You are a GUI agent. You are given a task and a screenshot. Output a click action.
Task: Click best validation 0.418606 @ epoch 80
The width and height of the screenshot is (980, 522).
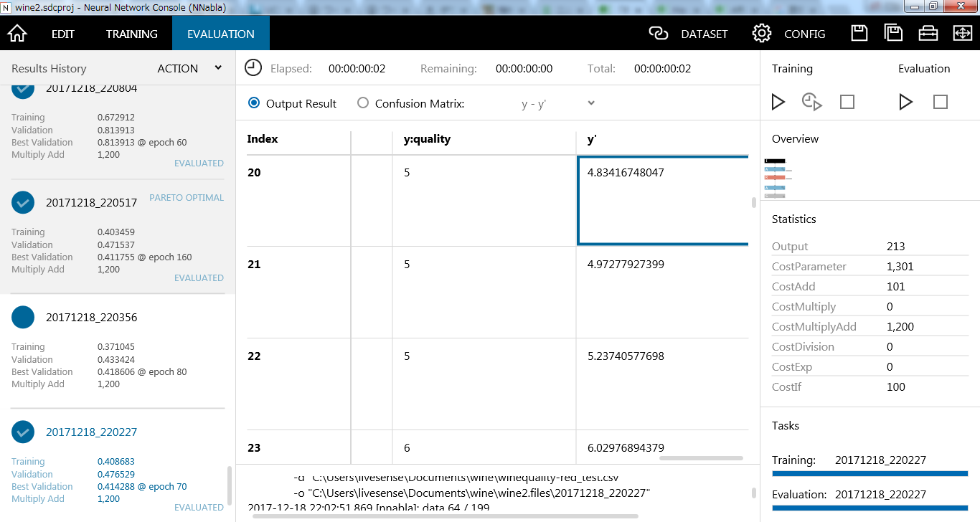click(x=142, y=372)
